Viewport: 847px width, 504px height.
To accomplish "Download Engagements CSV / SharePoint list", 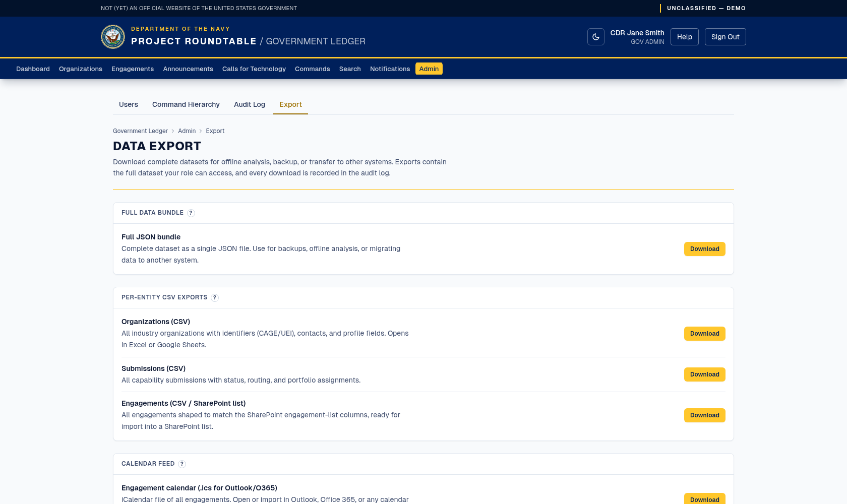I will (x=704, y=415).
